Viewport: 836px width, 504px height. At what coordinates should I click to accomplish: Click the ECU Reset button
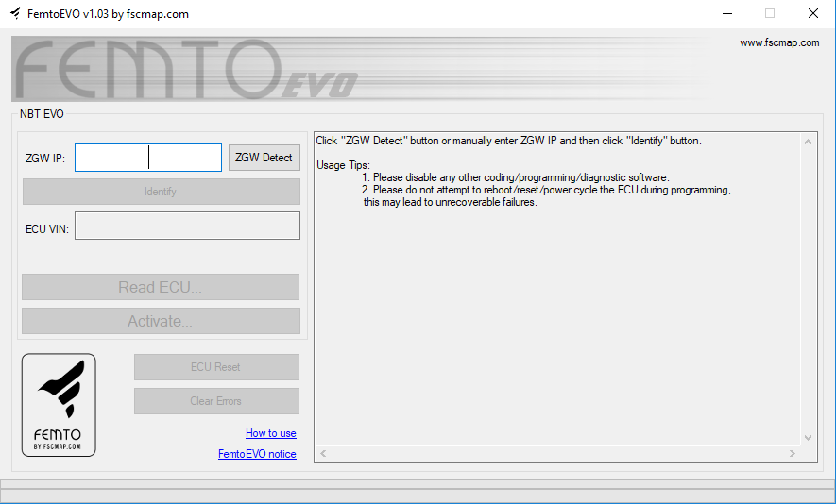point(216,367)
